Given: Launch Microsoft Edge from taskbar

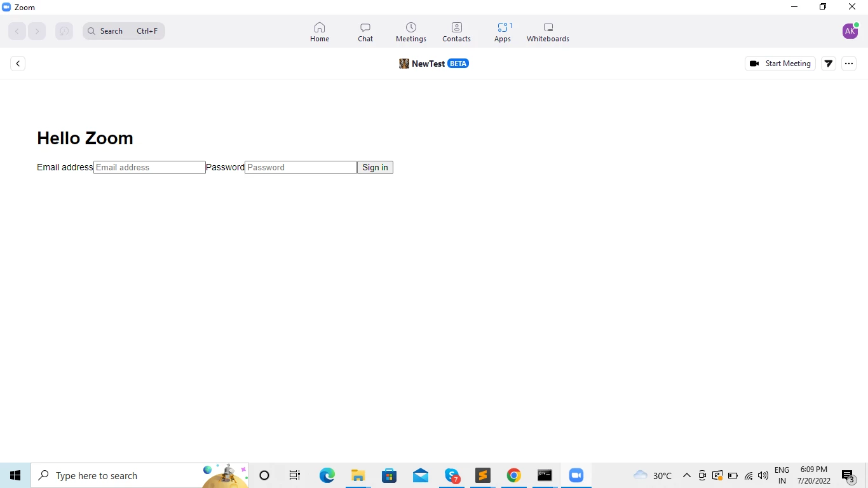Looking at the screenshot, I should click(x=327, y=475).
